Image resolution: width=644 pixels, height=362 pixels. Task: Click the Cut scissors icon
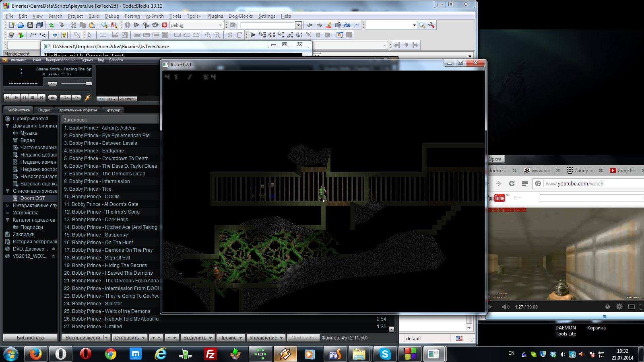74,25
